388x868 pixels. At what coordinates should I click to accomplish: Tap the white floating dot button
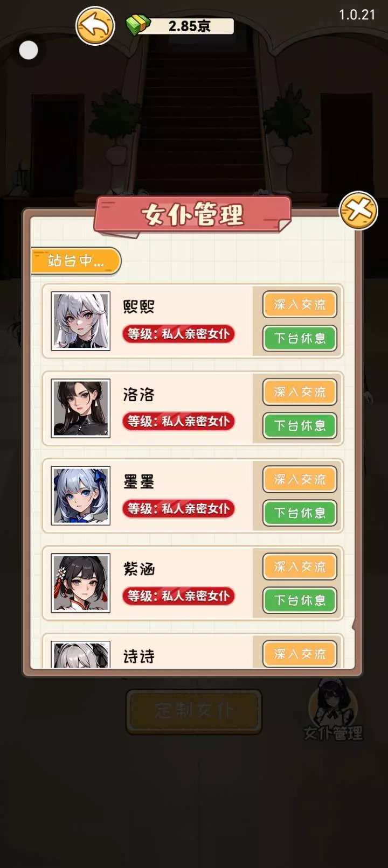point(29,51)
